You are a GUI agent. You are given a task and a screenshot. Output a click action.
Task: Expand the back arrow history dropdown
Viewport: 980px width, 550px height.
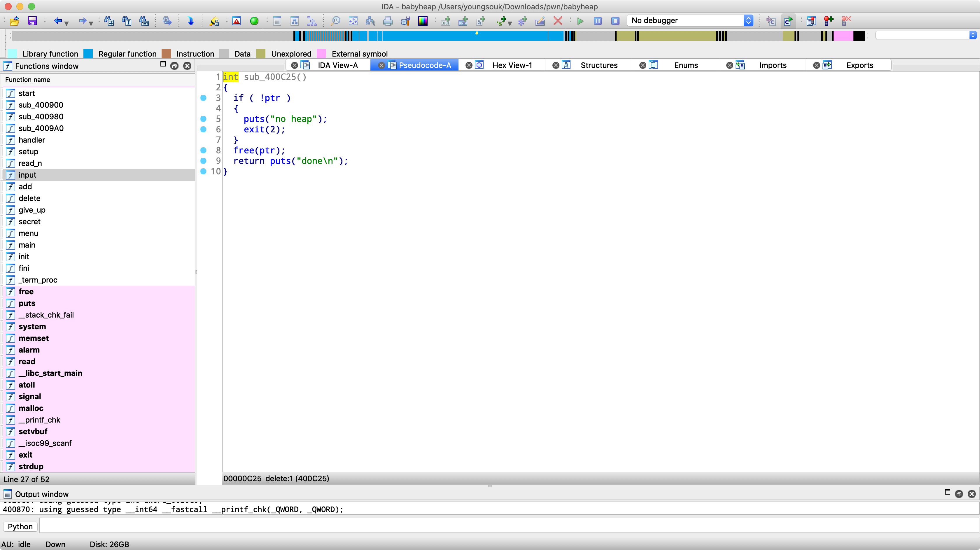(67, 23)
